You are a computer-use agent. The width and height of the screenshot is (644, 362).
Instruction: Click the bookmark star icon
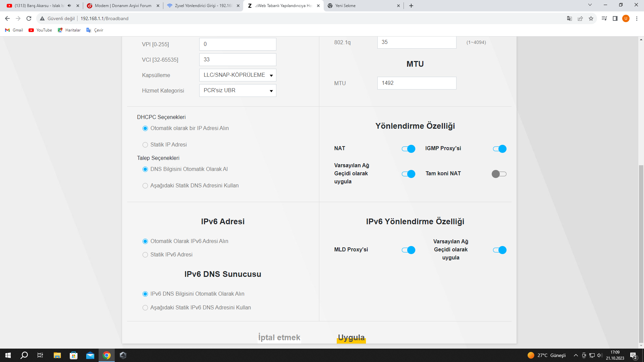tap(591, 18)
